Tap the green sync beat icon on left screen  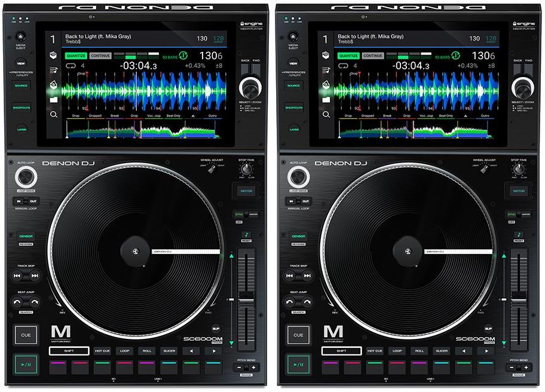click(x=183, y=56)
